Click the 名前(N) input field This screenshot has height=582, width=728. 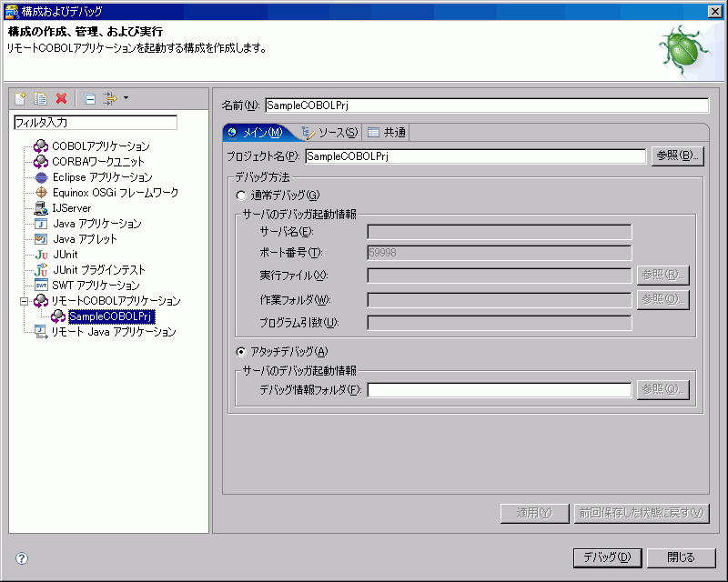(487, 105)
